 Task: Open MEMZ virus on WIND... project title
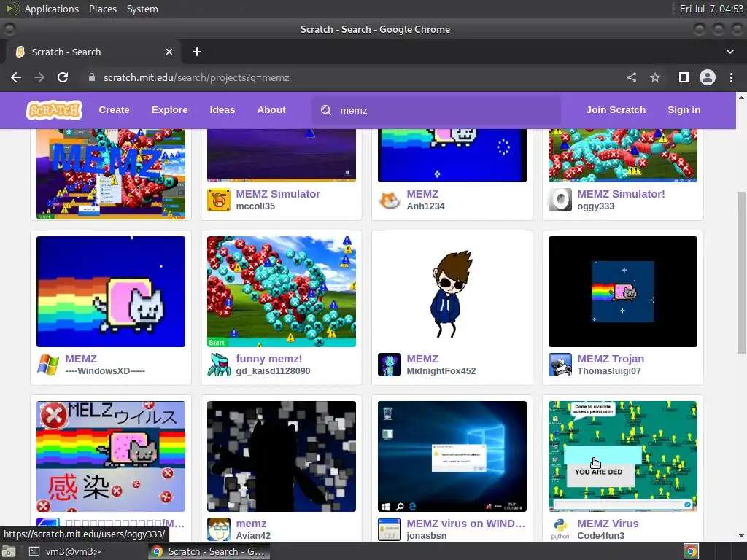tap(465, 524)
